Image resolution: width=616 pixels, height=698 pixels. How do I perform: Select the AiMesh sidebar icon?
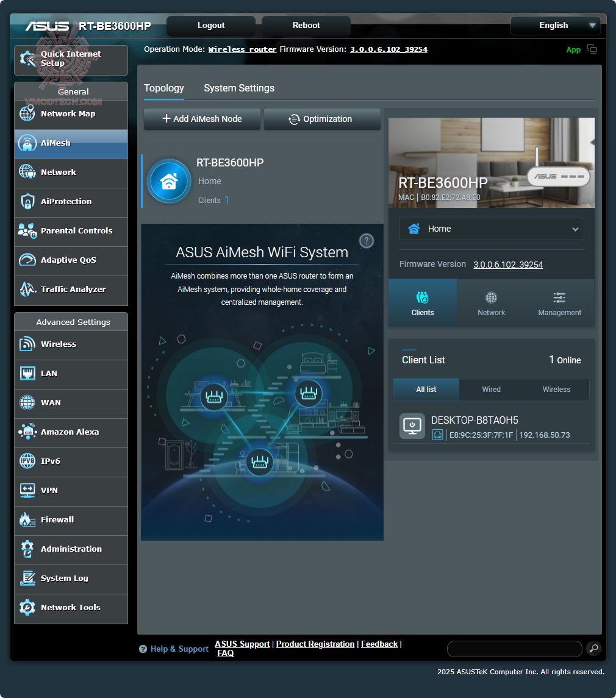coord(27,143)
